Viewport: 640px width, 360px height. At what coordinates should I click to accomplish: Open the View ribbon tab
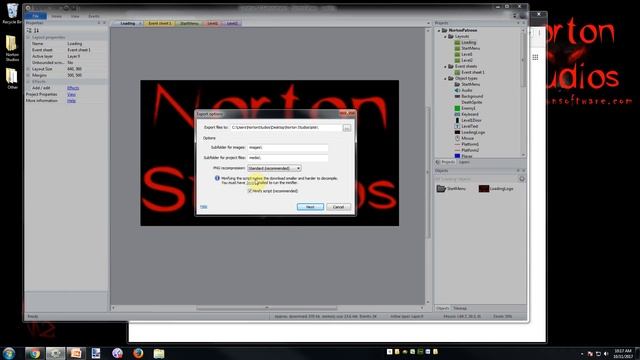[x=75, y=16]
